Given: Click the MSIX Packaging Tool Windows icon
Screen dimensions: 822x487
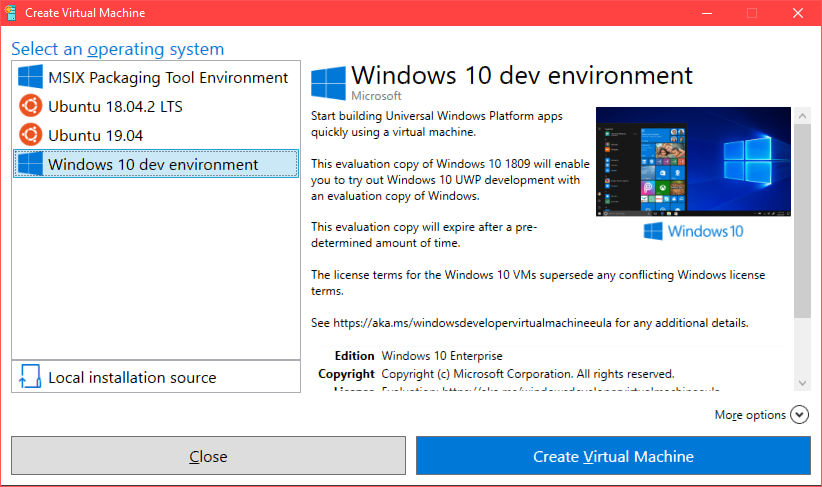Looking at the screenshot, I should click(31, 78).
